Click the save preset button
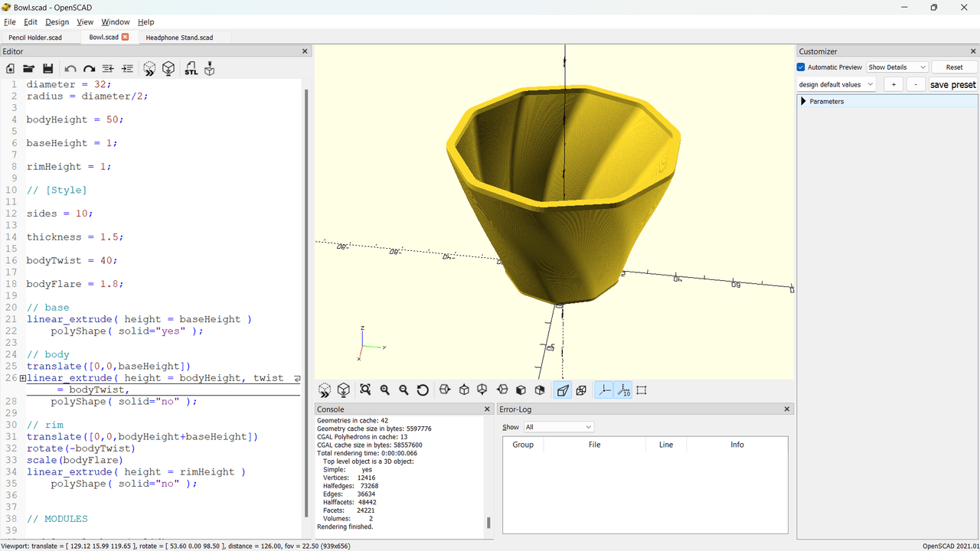 coord(952,85)
